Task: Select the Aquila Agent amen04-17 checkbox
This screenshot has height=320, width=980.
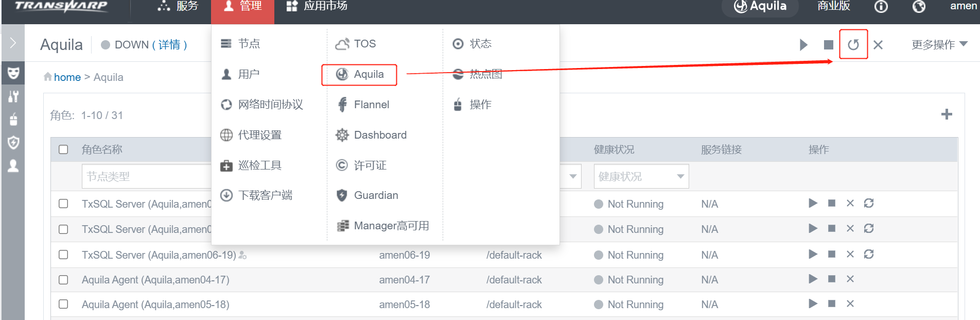Action: (x=63, y=280)
